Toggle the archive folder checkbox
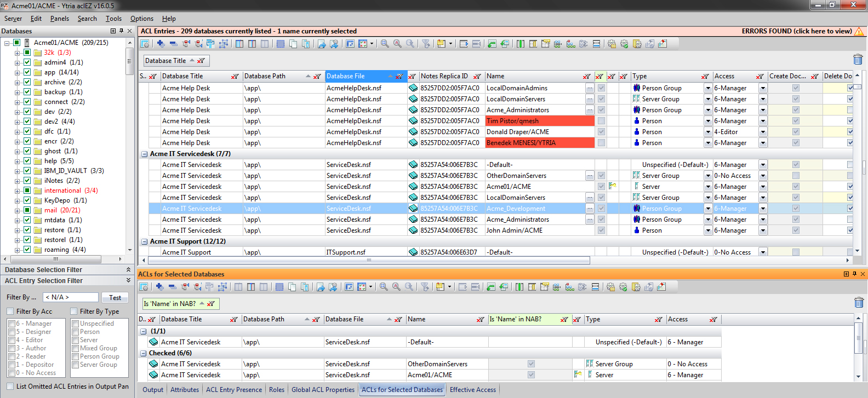Image resolution: width=868 pixels, height=398 pixels. click(x=26, y=82)
